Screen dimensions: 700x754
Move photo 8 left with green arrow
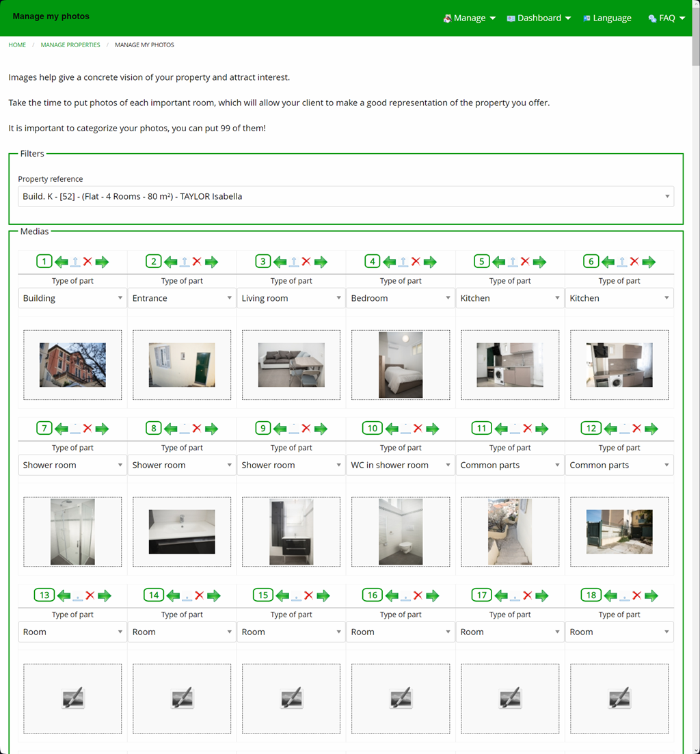(171, 429)
